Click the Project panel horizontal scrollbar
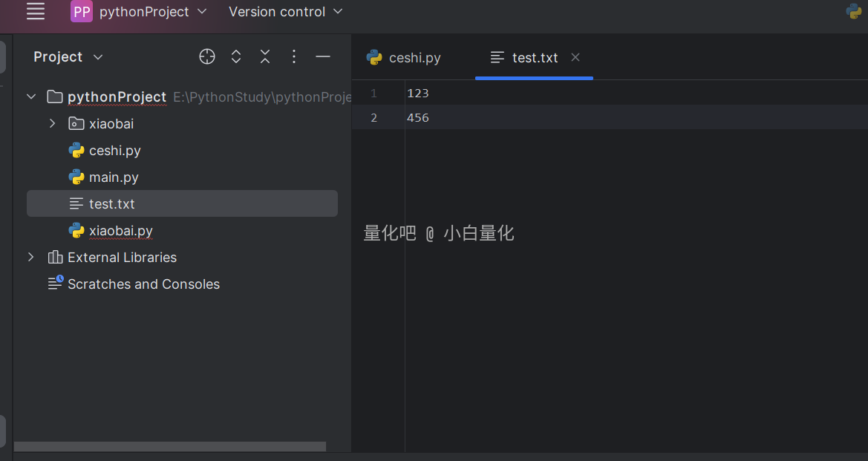Screen dimensions: 868x461 pyautogui.click(x=170, y=447)
